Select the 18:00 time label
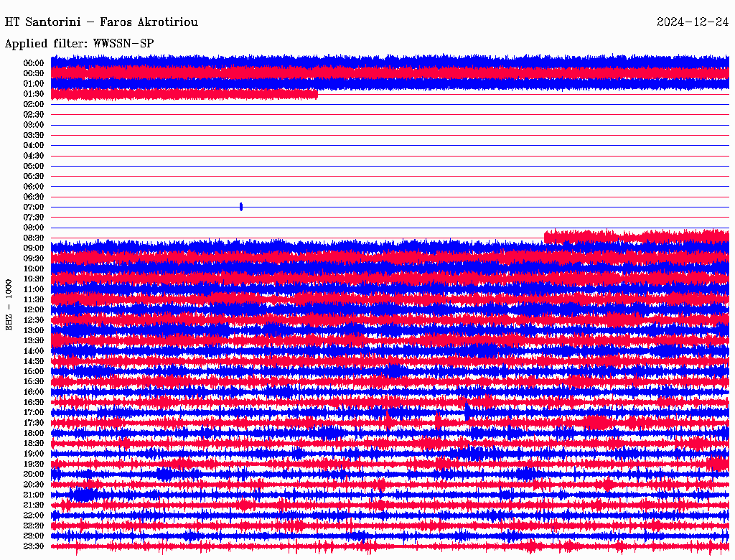This screenshot has width=735, height=560. tap(34, 433)
